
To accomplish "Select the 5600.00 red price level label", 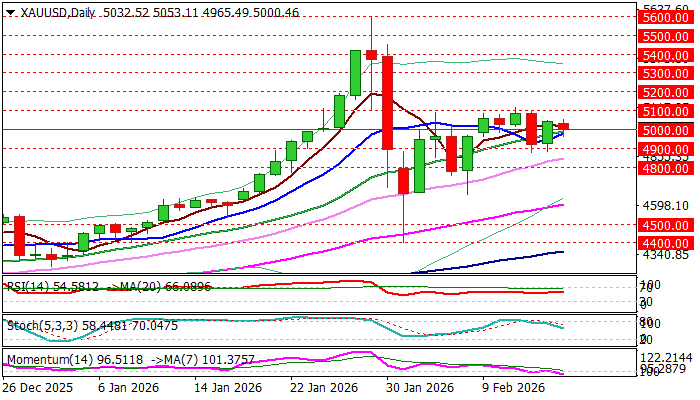I will pos(668,17).
